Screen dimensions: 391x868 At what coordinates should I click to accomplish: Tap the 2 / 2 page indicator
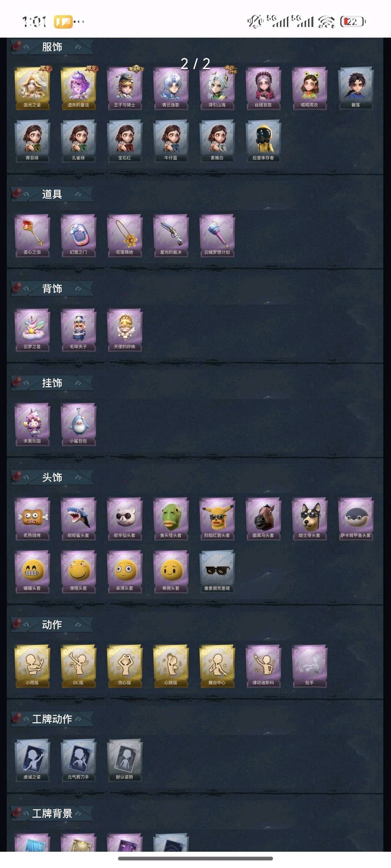point(195,64)
